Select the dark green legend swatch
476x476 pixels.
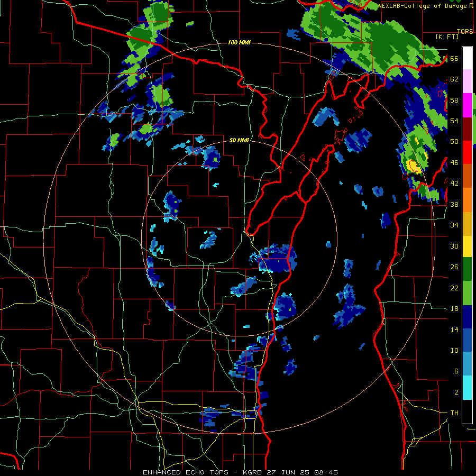click(467, 269)
